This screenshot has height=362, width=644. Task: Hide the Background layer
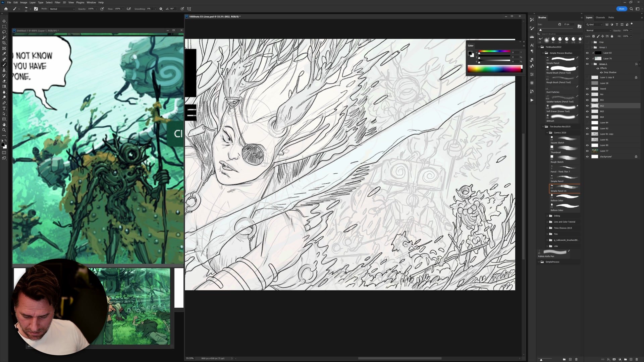(x=587, y=157)
